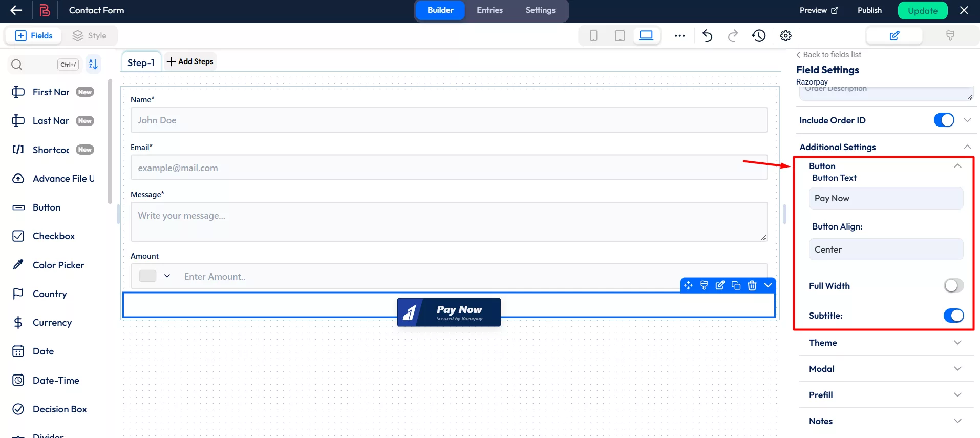The width and height of the screenshot is (980, 438).
Task: Duplicate the selected field using copy icon
Action: tap(736, 285)
